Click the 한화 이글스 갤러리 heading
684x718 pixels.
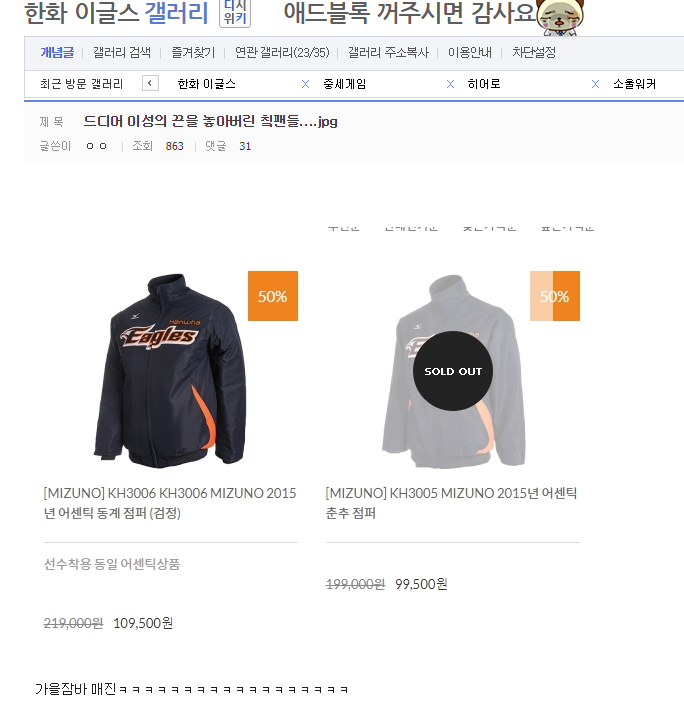tap(116, 13)
